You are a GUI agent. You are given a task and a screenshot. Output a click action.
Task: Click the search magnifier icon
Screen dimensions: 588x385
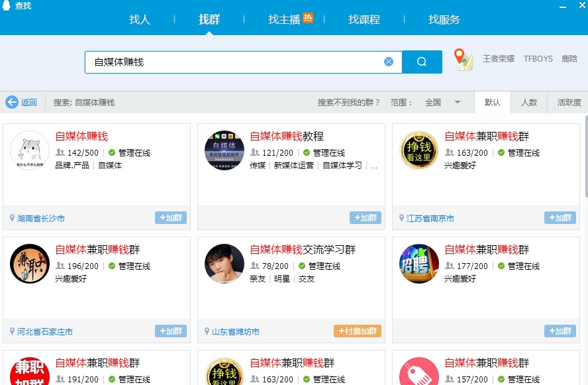pyautogui.click(x=422, y=61)
